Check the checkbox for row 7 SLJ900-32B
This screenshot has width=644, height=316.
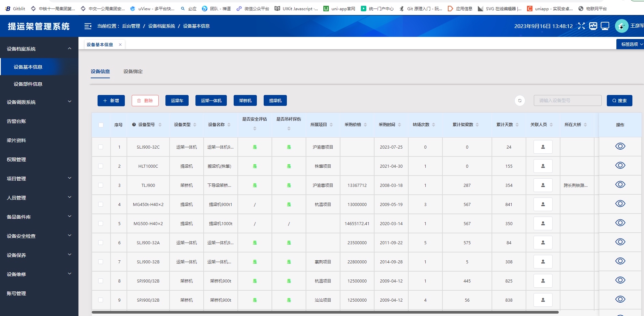[x=101, y=262]
